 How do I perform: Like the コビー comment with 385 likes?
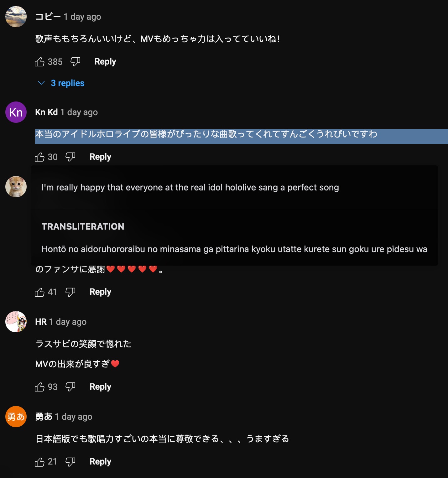39,62
